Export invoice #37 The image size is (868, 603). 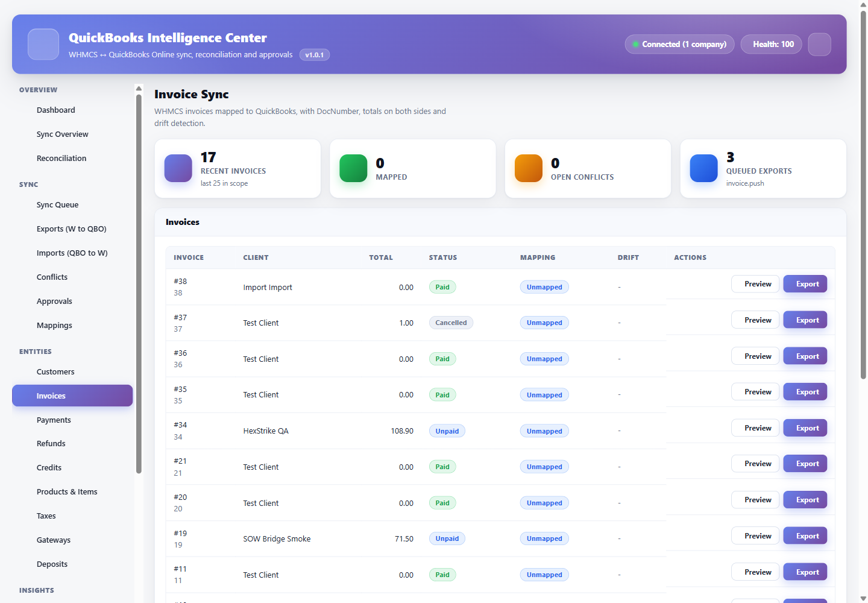[x=805, y=320]
